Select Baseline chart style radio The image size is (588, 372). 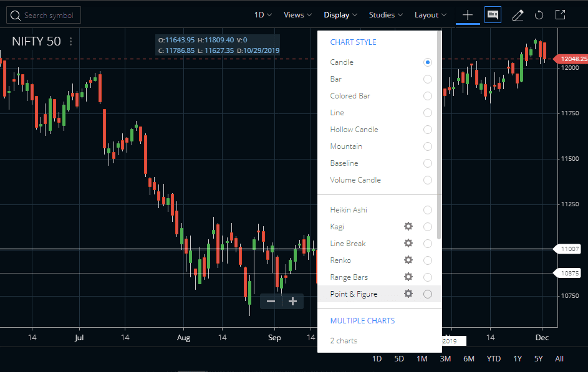tap(428, 163)
